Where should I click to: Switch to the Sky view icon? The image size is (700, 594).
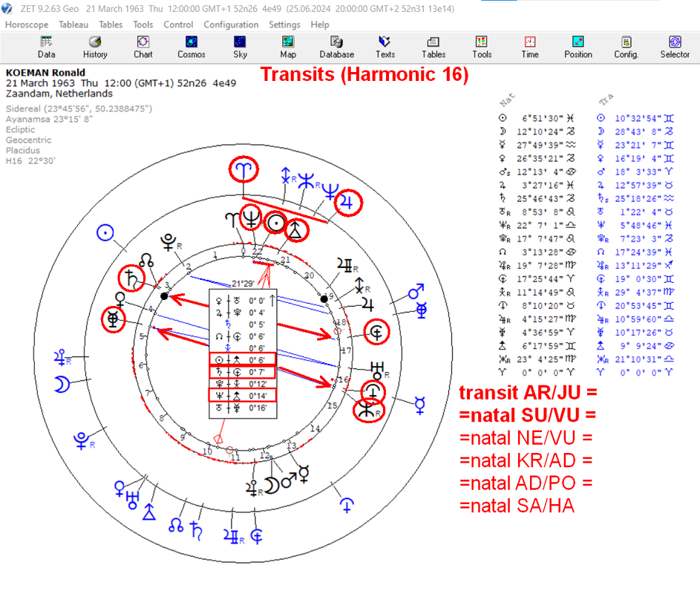[240, 48]
